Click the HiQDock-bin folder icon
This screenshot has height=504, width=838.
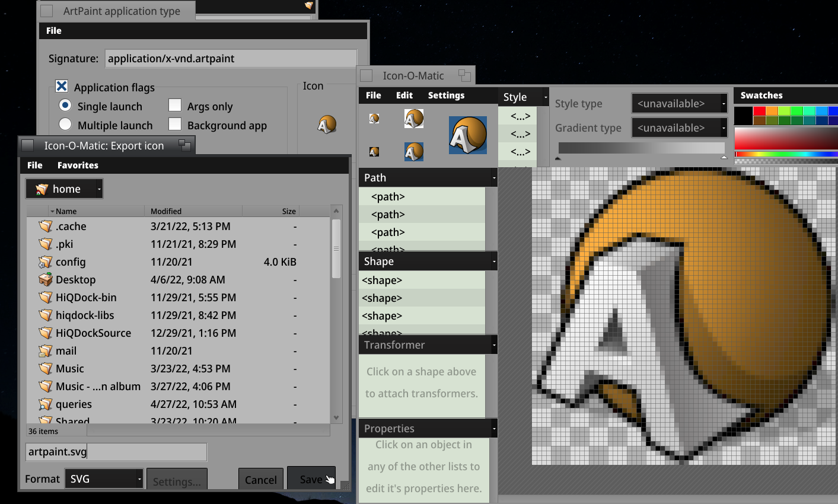(x=46, y=297)
